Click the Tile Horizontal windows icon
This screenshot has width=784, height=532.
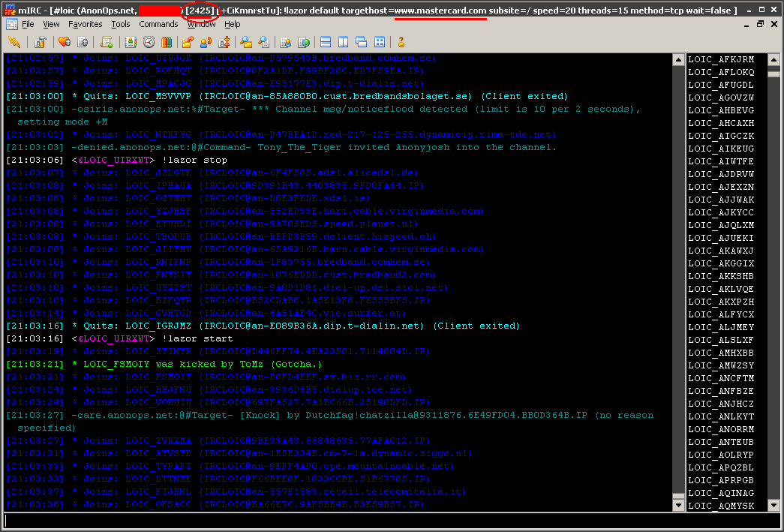pos(325,42)
